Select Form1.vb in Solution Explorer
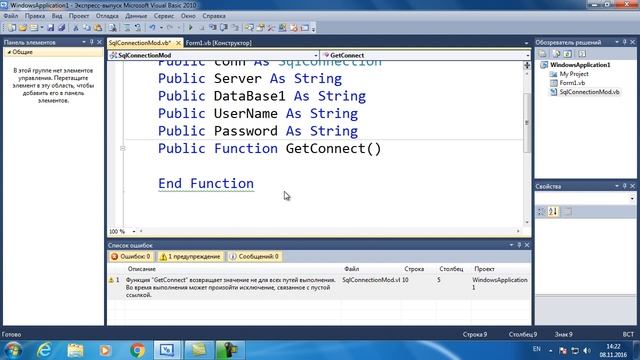 click(x=572, y=83)
